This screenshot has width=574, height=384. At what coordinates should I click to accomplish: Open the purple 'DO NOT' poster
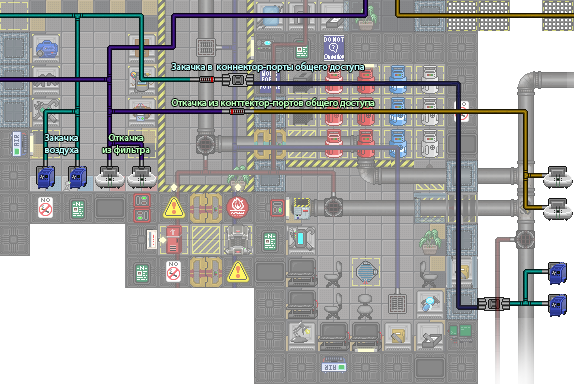[x=334, y=48]
